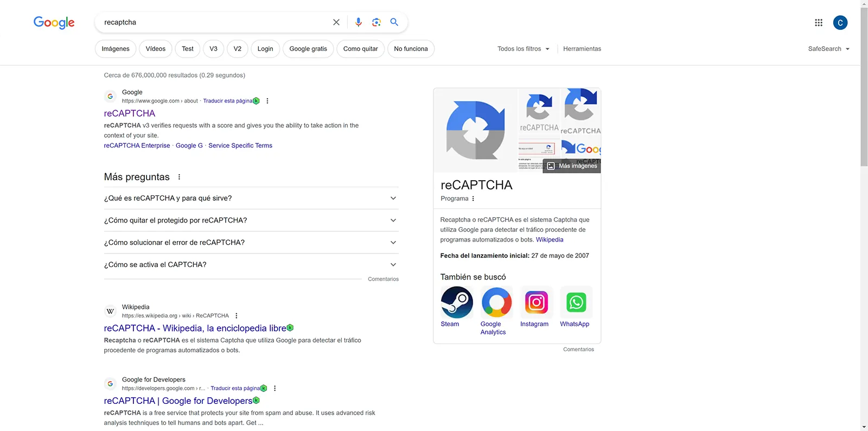Select the Vídeos filter chip
This screenshot has width=868, height=431.
pos(156,49)
